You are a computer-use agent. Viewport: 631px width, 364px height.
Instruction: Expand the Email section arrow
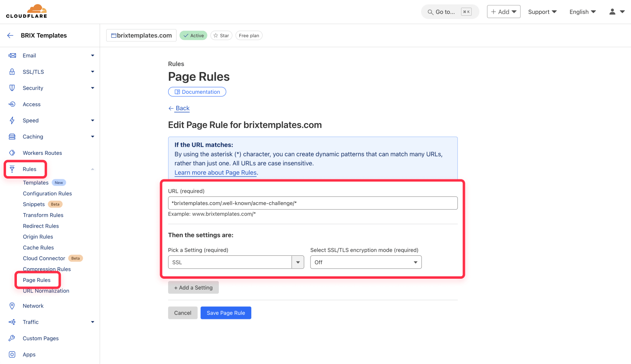click(92, 56)
